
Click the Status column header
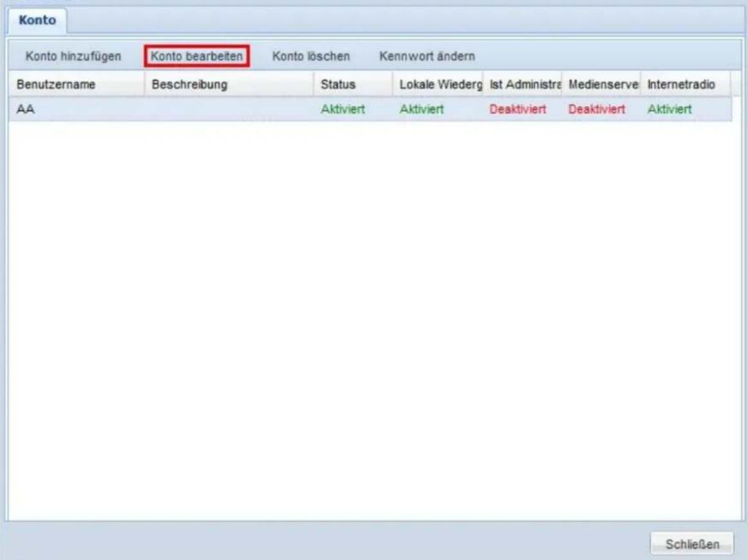point(353,84)
